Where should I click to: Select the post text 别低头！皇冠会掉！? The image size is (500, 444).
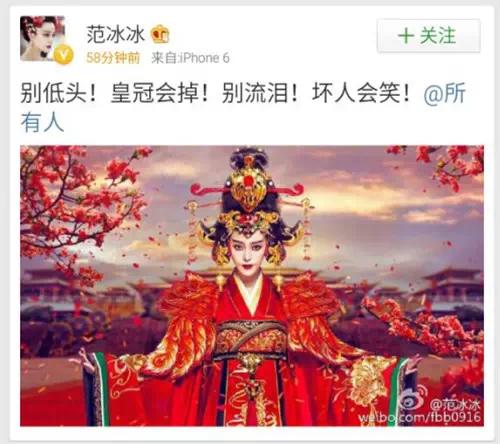115,93
